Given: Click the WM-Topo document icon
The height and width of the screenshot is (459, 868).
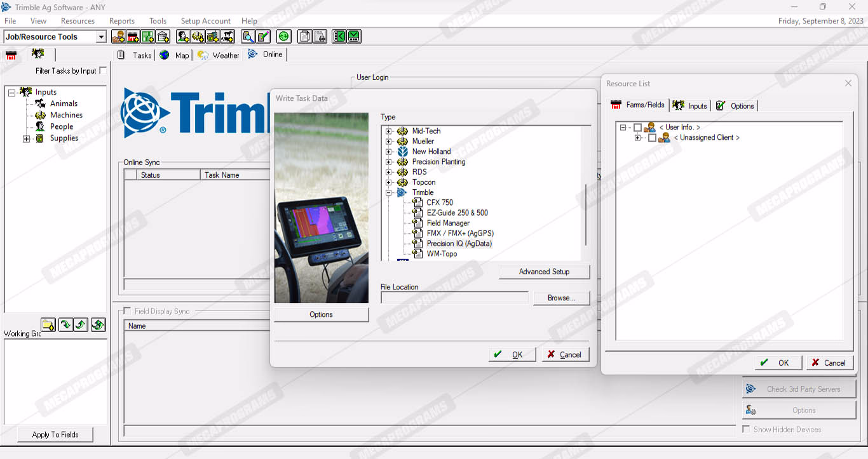Looking at the screenshot, I should tap(417, 254).
